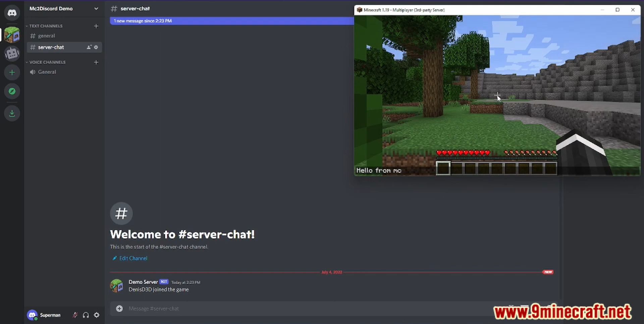Click the new message since 2:23 PM bar
The height and width of the screenshot is (324, 644).
(232, 21)
